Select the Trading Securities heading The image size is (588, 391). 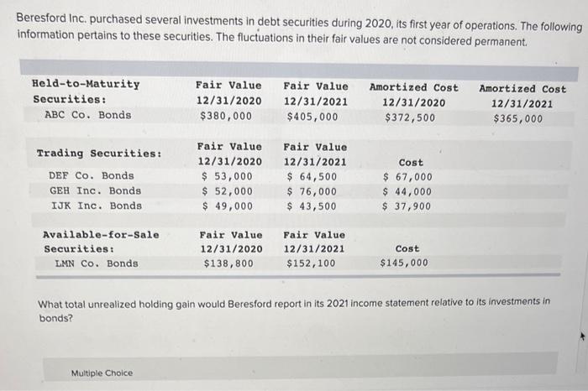[x=98, y=154]
